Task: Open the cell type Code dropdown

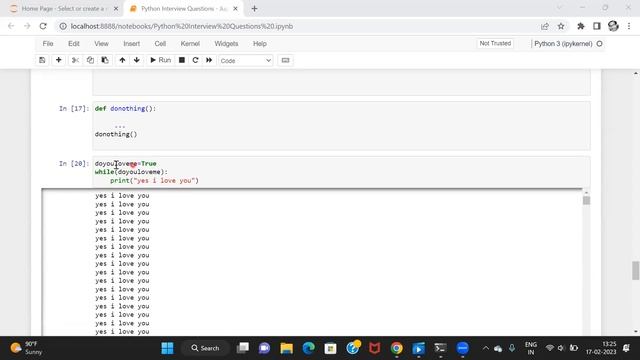Action: point(246,60)
